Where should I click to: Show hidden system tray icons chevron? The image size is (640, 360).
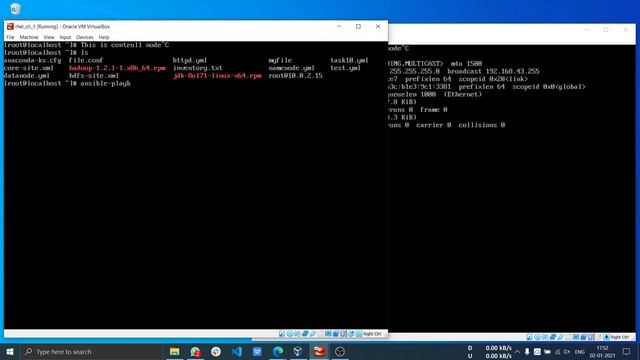(x=518, y=351)
